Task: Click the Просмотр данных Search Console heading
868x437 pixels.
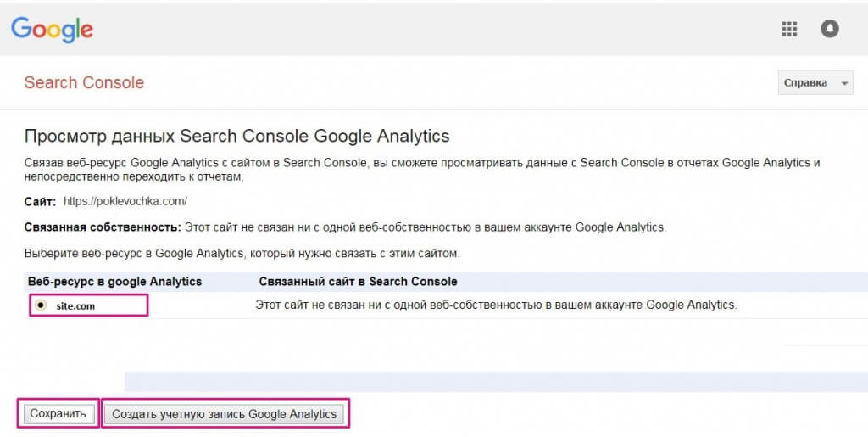Action: coord(236,136)
